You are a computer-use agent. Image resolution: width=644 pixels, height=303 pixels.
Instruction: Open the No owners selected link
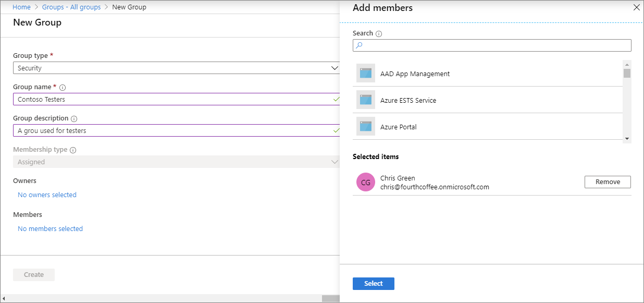(x=47, y=195)
